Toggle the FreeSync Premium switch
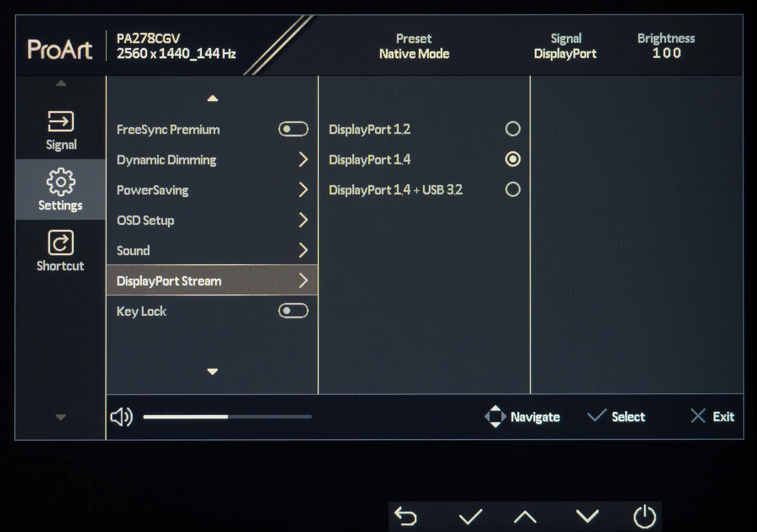Viewport: 757px width, 532px height. tap(293, 129)
